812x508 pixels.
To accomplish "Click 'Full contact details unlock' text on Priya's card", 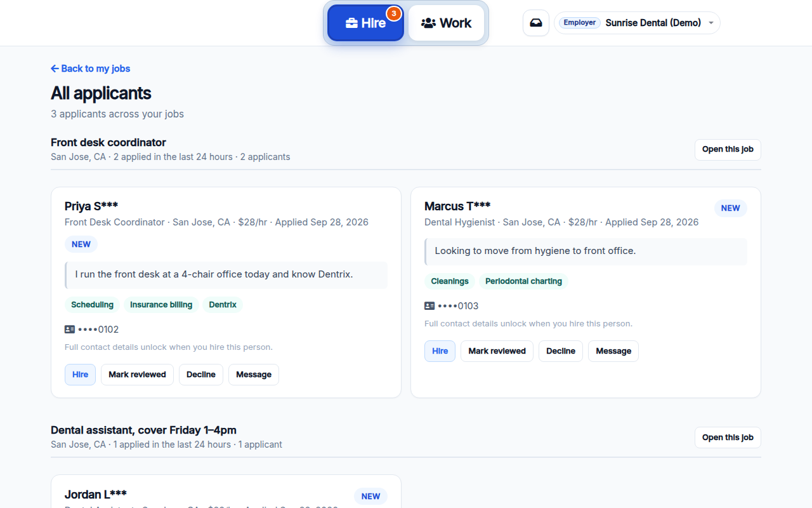I will pos(169,347).
